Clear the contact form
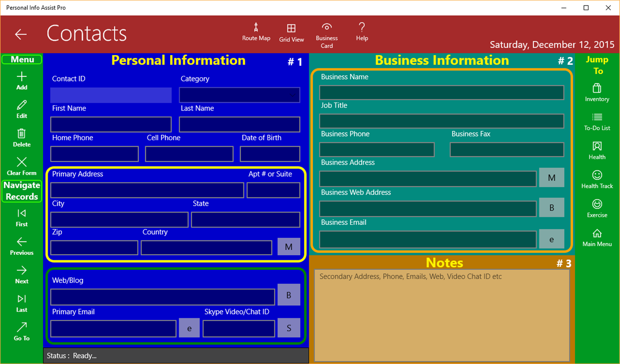620x364 pixels. [x=21, y=167]
